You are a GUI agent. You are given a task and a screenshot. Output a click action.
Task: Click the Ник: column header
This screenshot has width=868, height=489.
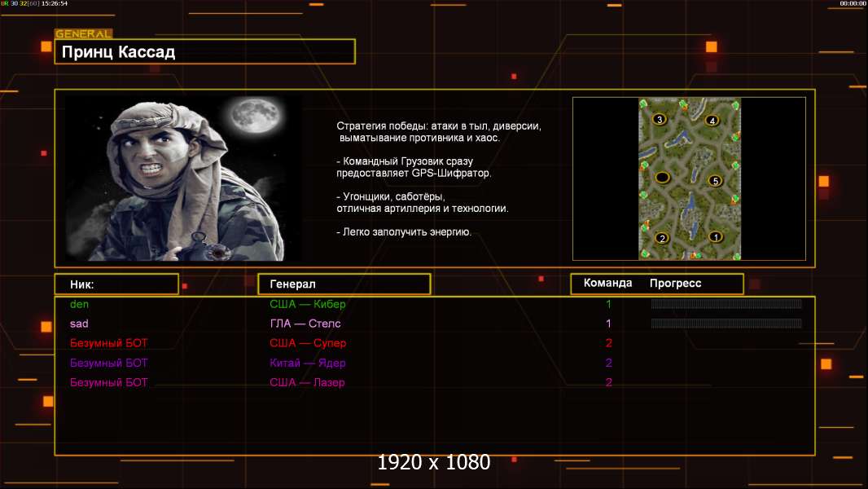pyautogui.click(x=116, y=284)
